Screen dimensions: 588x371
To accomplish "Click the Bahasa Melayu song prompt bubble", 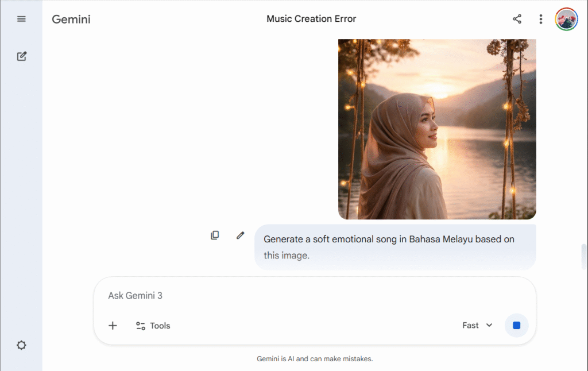I will [x=394, y=247].
